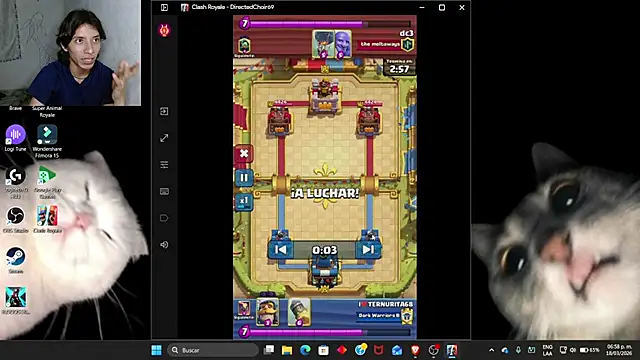Open the desktop game icon below Steam
The height and width of the screenshot is (360, 640).
(16, 300)
